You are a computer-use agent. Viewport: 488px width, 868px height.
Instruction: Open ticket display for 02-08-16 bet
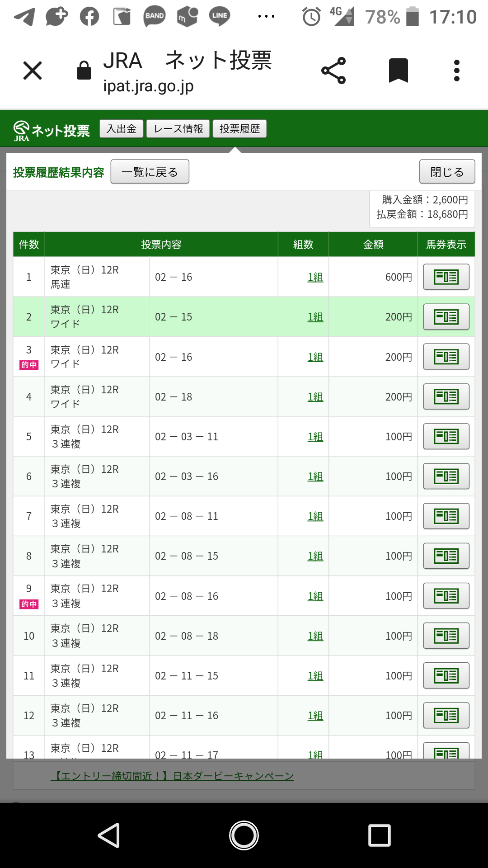(446, 596)
